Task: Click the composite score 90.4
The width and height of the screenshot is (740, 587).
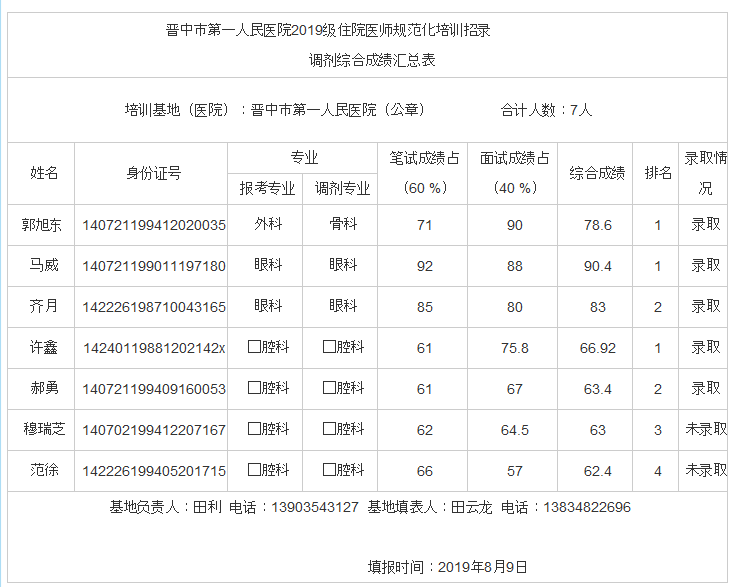Action: click(598, 266)
